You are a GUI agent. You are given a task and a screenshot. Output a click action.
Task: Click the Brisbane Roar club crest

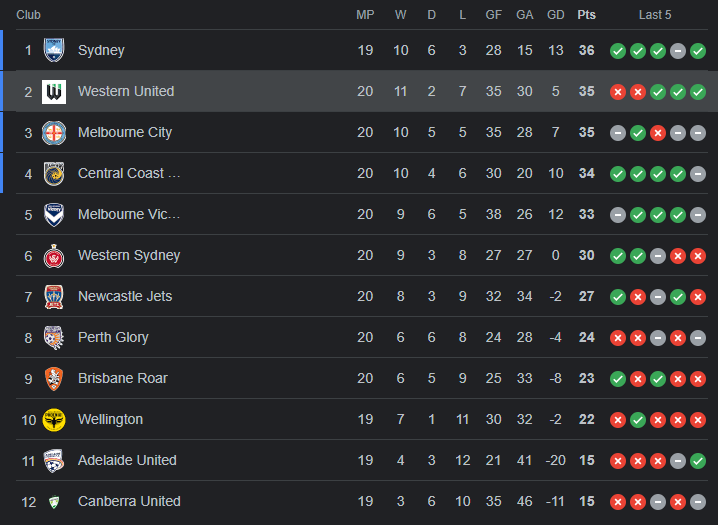click(54, 378)
